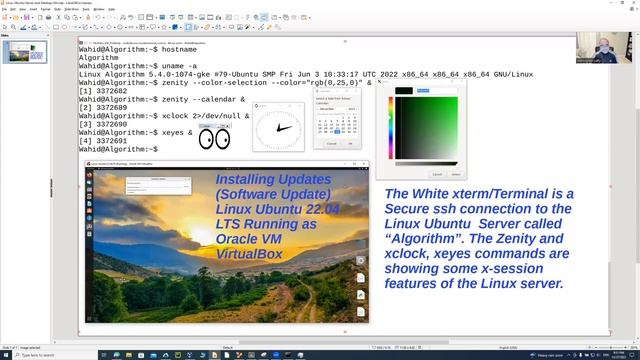Image resolution: width=640 pixels, height=360 pixels.
Task: Select the Ellipse drawing tool
Action: (x=64, y=27)
